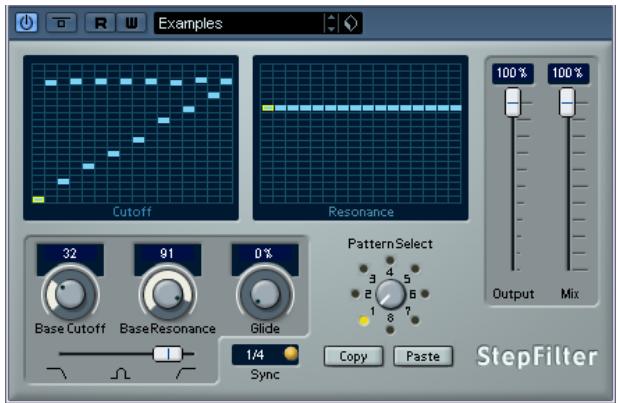Open the Examples preset name field
This screenshot has width=618, height=403.
(x=239, y=23)
